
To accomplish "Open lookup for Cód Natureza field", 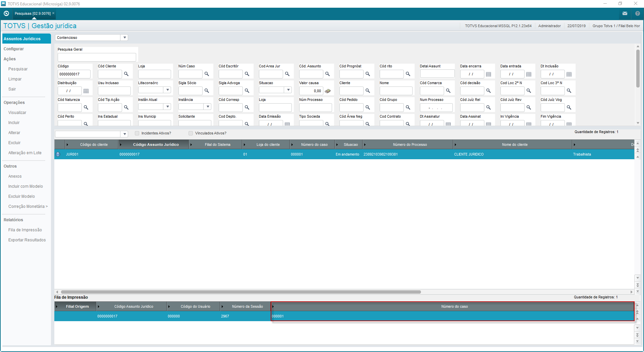I will pos(86,108).
